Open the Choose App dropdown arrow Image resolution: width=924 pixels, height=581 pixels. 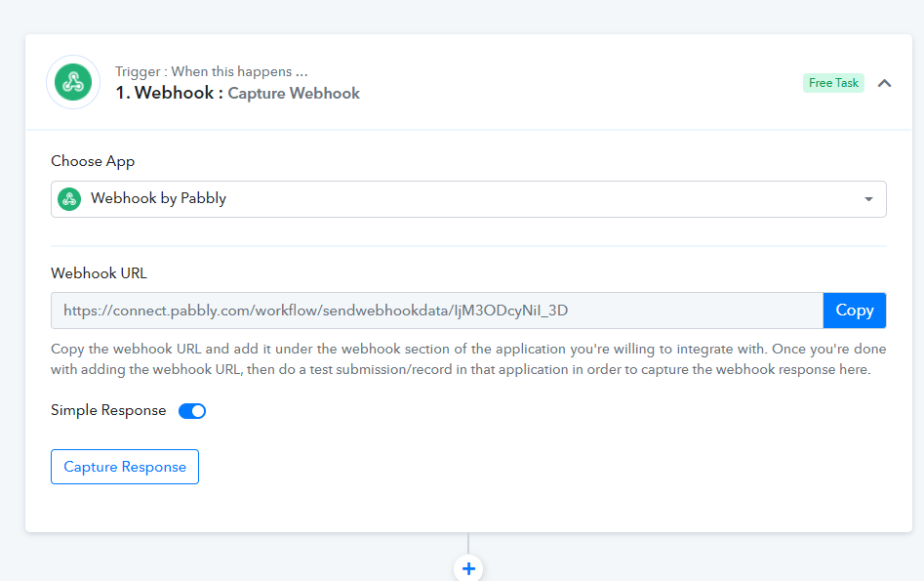[x=868, y=199]
